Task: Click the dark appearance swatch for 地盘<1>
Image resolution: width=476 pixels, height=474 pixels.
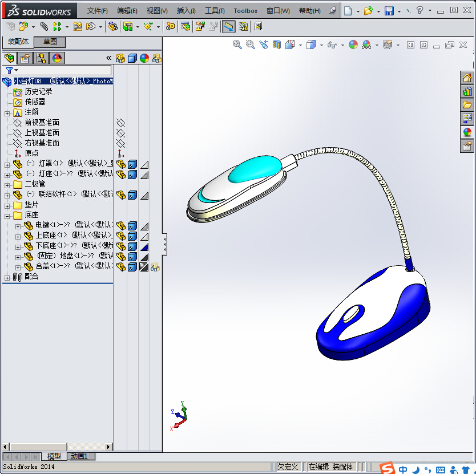Action: pos(144,257)
